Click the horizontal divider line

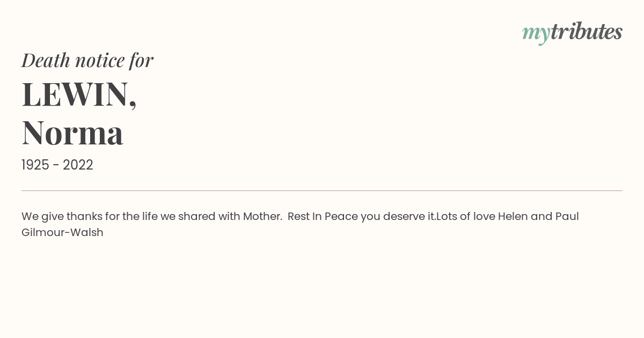tap(322, 190)
